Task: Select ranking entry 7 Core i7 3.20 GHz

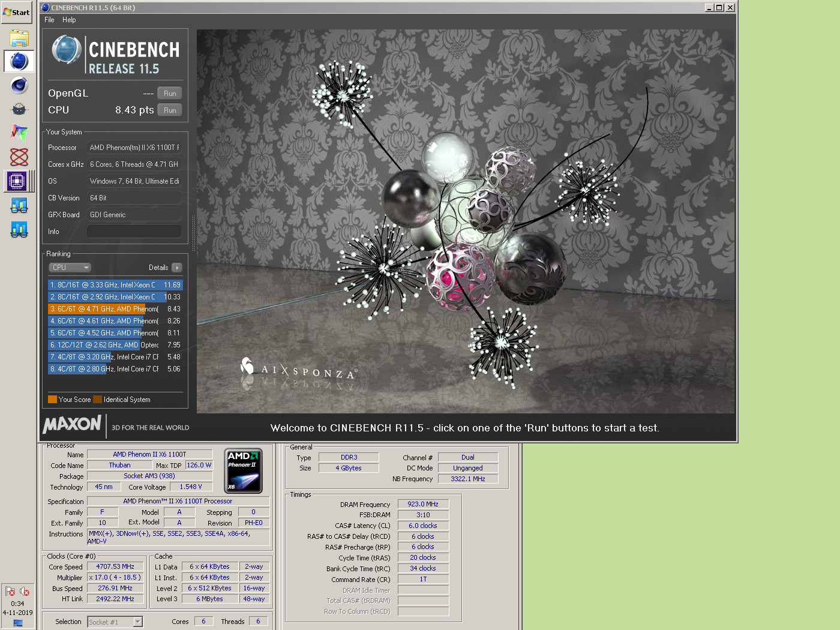Action: 115,357
